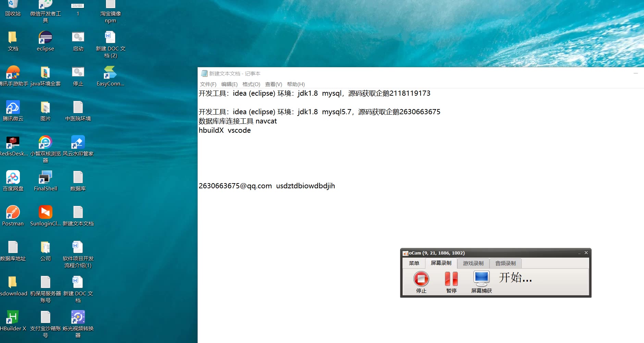The height and width of the screenshot is (343, 644).
Task: Open oCam 菜单 menu
Action: (414, 263)
